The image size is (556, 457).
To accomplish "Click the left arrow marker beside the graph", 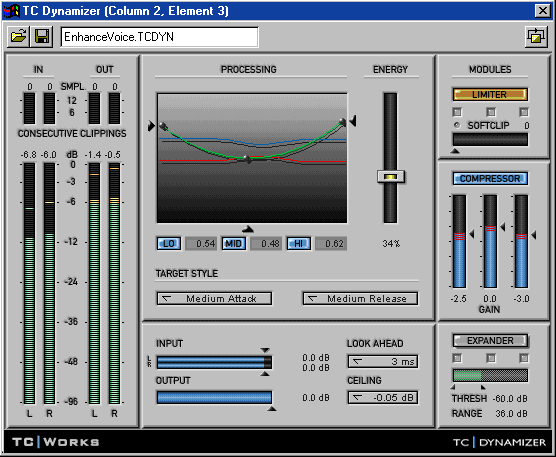I will click(x=151, y=126).
